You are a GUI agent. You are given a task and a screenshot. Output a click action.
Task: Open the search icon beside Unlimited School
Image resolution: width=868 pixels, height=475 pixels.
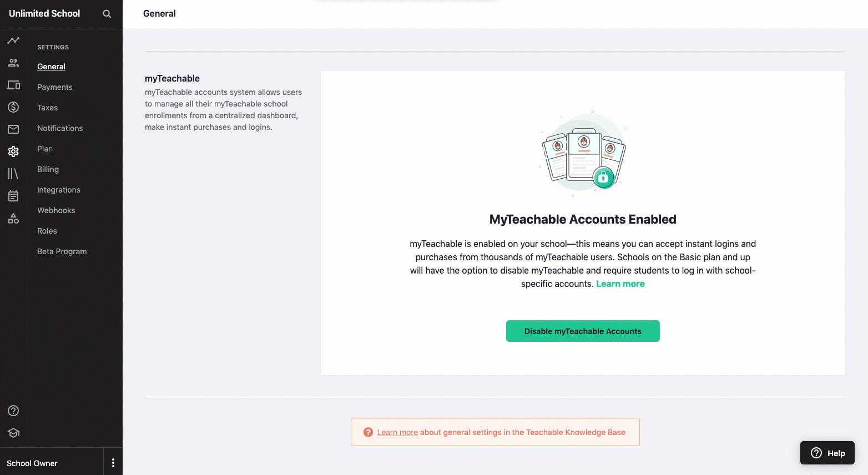tap(107, 14)
